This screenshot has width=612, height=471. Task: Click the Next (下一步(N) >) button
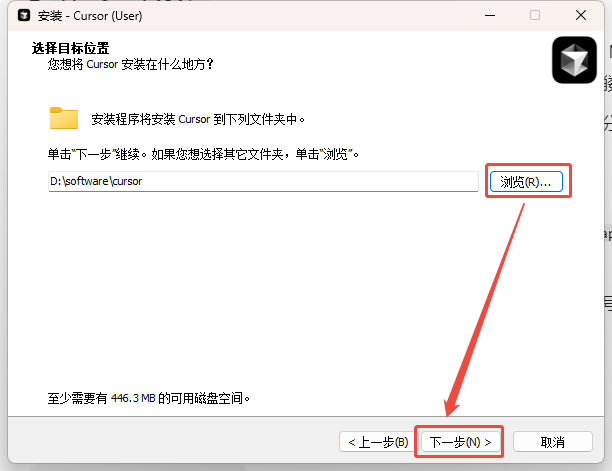[x=460, y=442]
